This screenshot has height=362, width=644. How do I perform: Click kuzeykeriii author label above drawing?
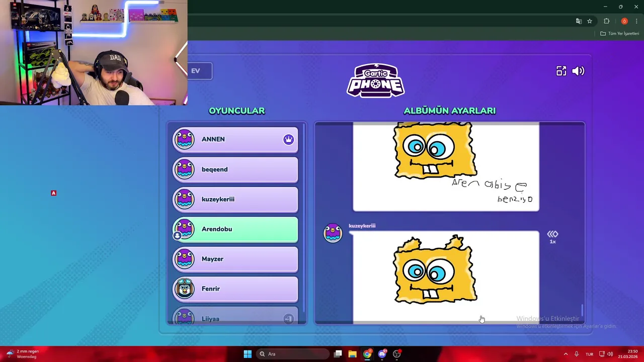tap(362, 226)
